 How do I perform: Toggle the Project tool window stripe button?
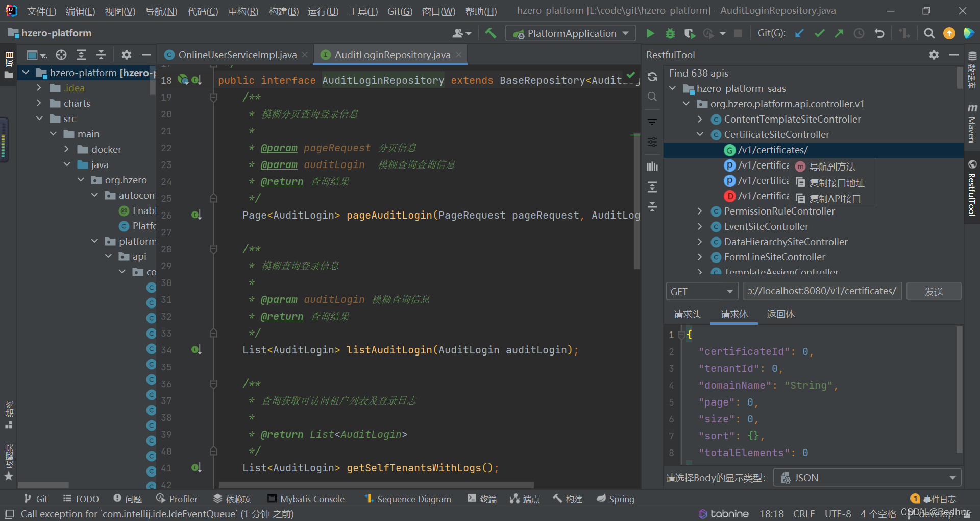click(9, 65)
